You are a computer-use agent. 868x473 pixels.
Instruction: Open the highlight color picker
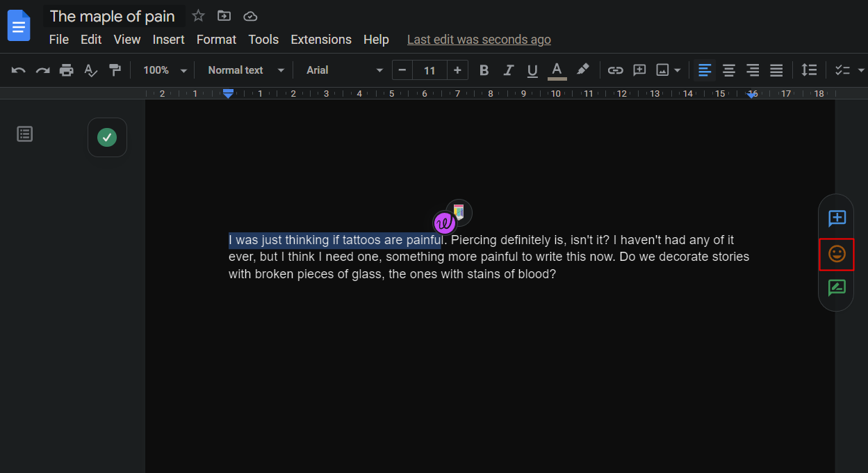[x=582, y=70]
